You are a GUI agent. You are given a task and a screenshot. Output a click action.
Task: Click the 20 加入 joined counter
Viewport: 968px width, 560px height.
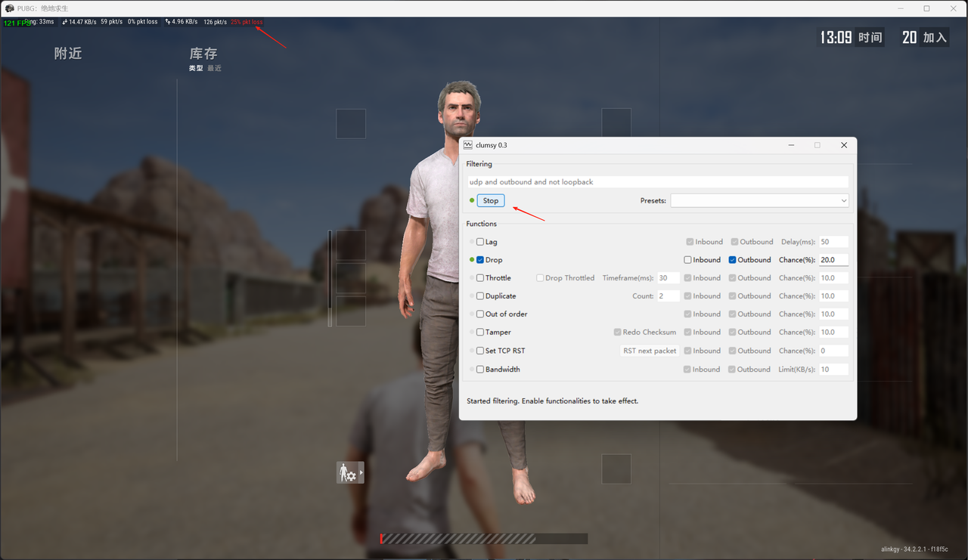click(925, 37)
